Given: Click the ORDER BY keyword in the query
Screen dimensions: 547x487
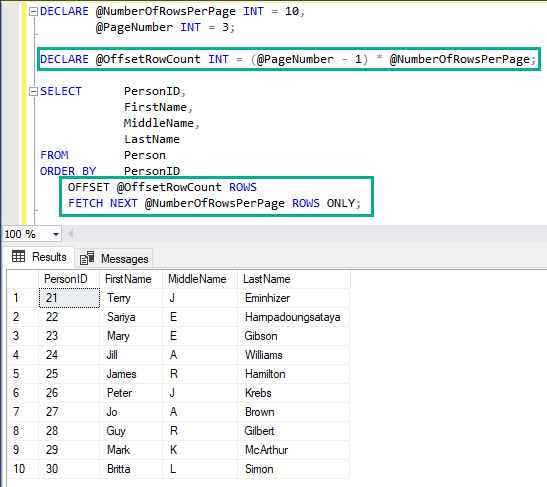Looking at the screenshot, I should click(68, 171).
